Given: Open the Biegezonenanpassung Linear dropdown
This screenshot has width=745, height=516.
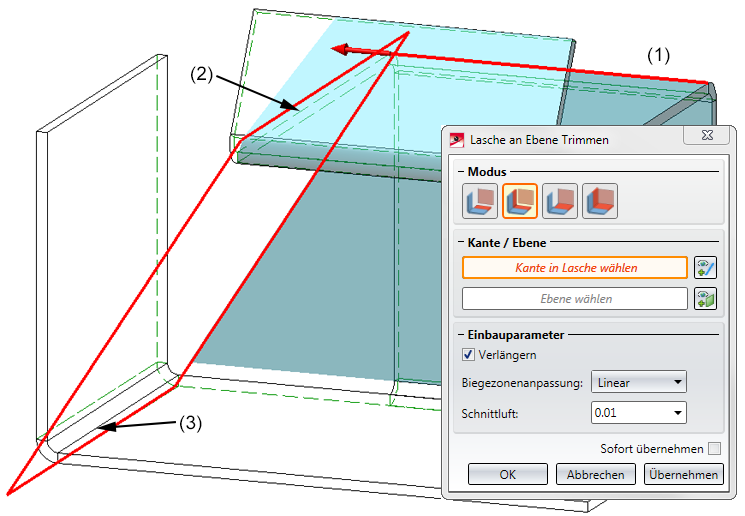Looking at the screenshot, I should [x=639, y=382].
